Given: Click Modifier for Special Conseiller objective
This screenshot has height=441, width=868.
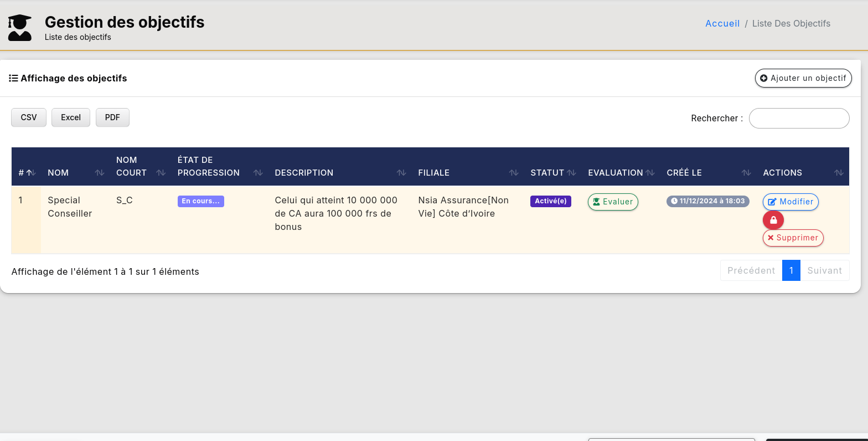Looking at the screenshot, I should pos(790,202).
